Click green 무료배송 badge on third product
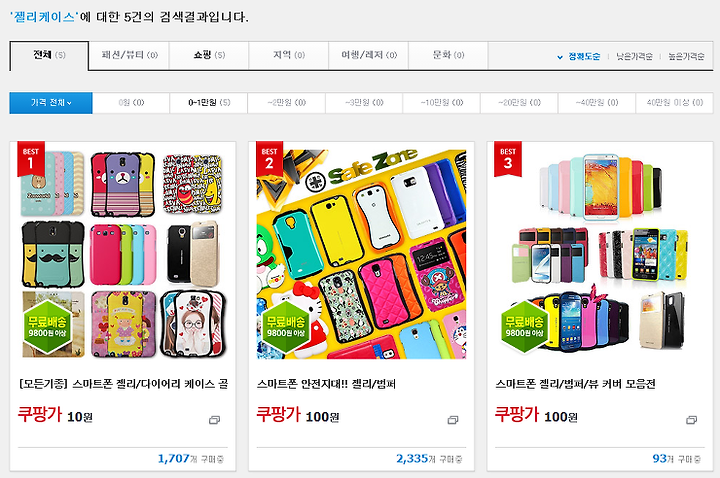 click(524, 326)
